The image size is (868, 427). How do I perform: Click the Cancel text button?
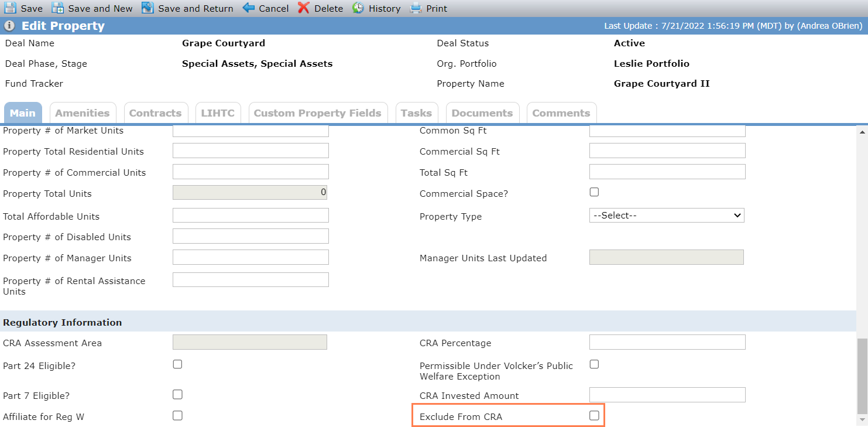coord(274,9)
